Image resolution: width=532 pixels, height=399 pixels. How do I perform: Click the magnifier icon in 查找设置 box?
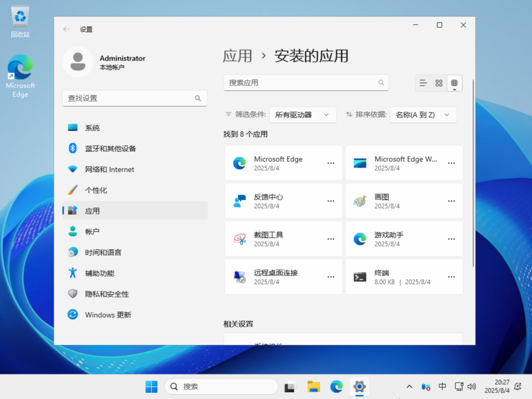click(x=198, y=98)
